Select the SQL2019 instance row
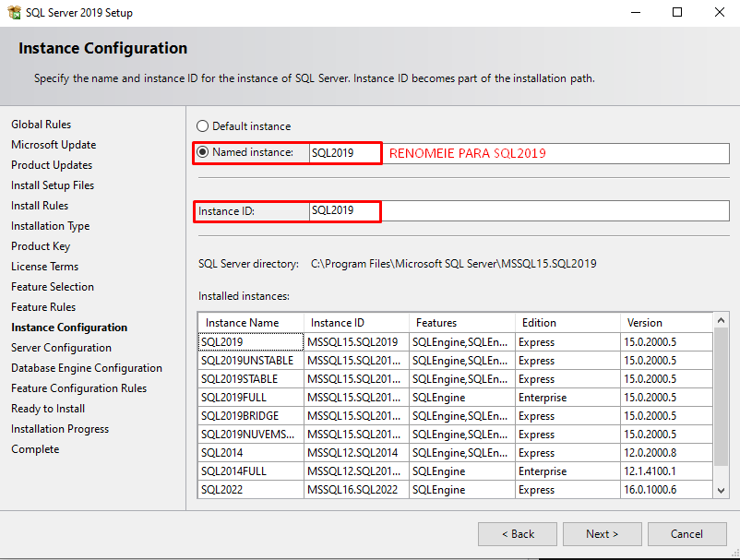 [x=456, y=341]
